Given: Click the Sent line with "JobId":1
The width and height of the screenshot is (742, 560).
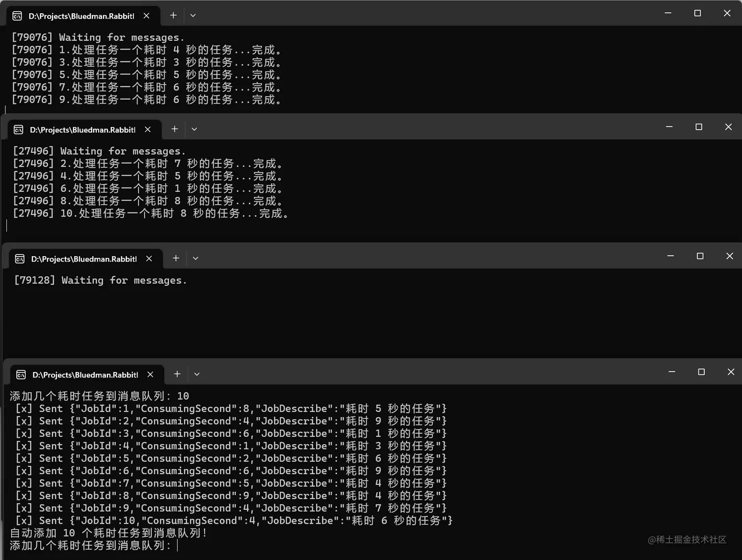Looking at the screenshot, I should (231, 408).
